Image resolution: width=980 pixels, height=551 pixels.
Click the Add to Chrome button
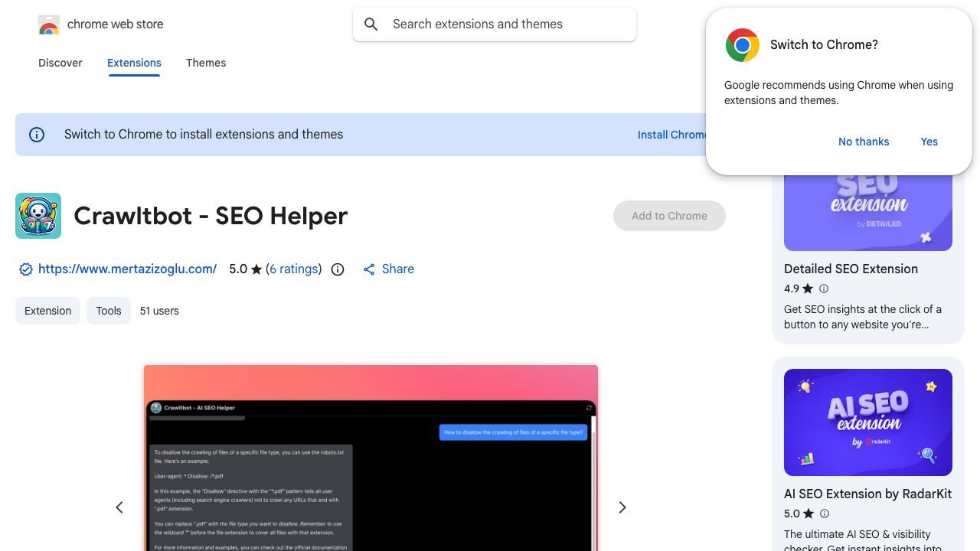click(669, 216)
